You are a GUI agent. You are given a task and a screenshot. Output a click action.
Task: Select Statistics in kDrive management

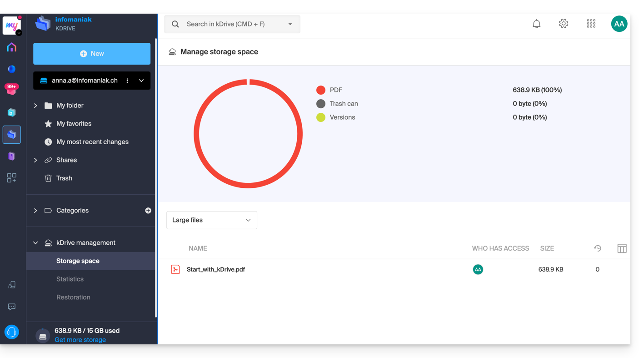[70, 279]
